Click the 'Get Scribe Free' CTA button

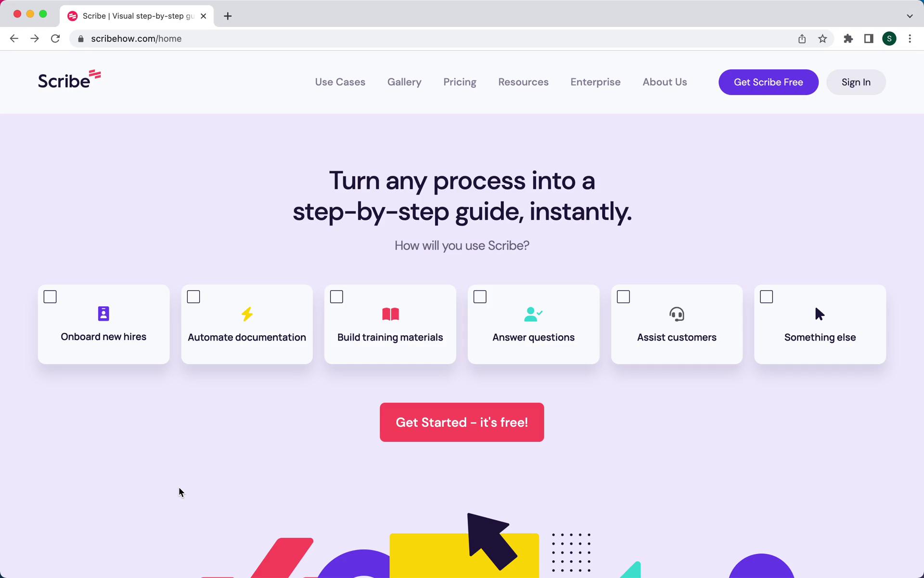(769, 81)
